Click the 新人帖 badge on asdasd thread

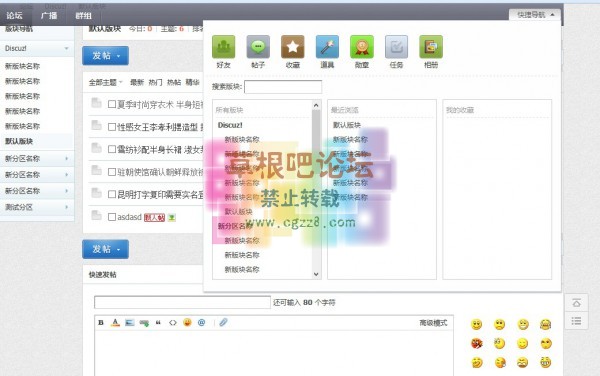click(154, 218)
